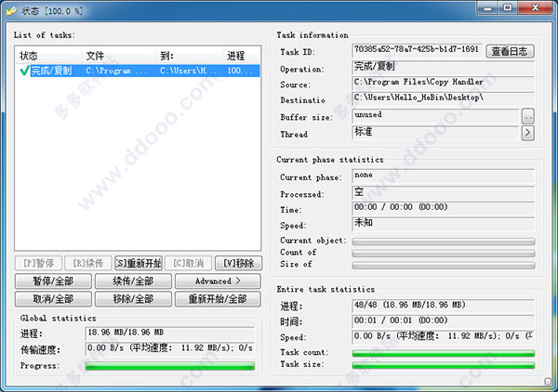Click Count of progress bar

click(x=443, y=254)
